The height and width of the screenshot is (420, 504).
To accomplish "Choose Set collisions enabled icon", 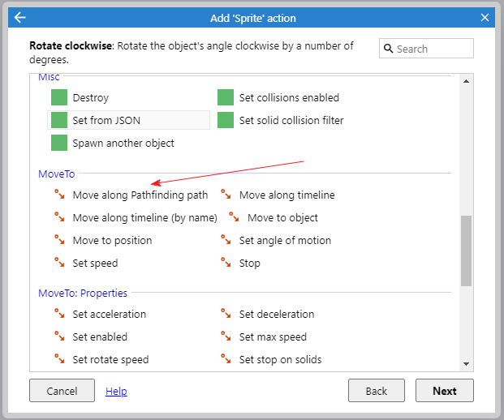I will coord(226,97).
